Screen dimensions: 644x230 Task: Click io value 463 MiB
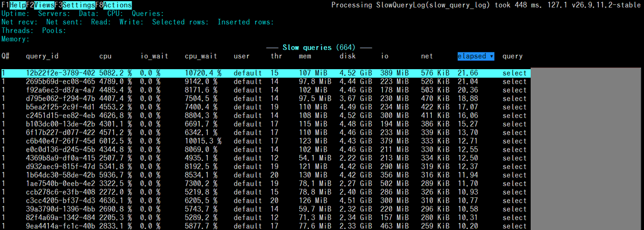click(x=394, y=226)
